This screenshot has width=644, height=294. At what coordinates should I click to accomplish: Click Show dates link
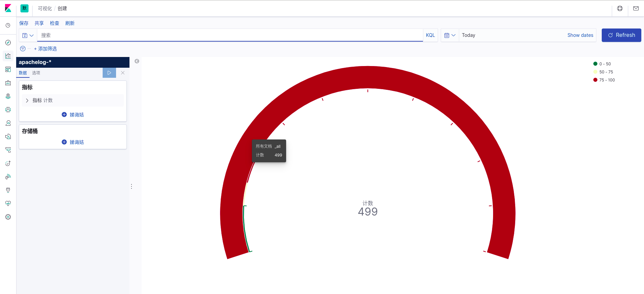coord(580,35)
